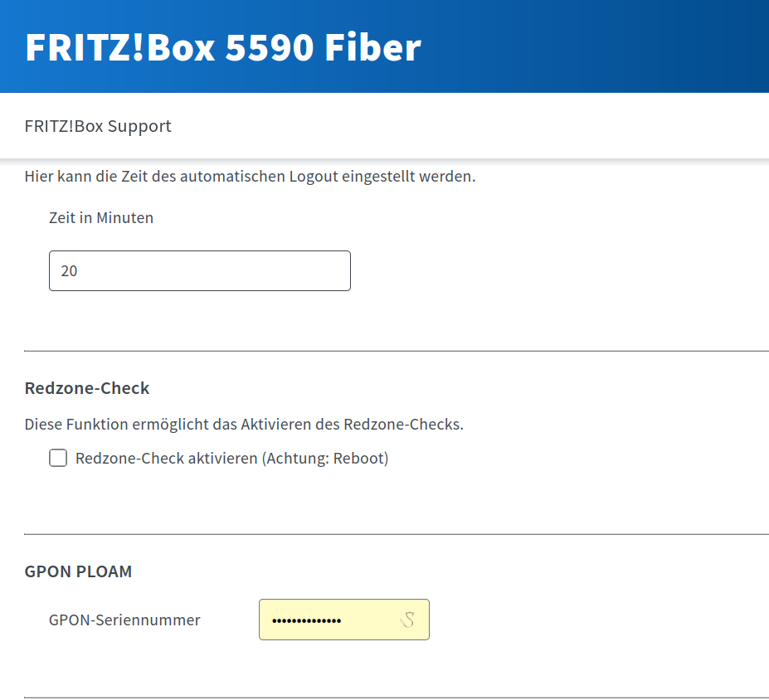Click the Zeit in Minuten input field
The width and height of the screenshot is (769, 700).
tap(200, 270)
